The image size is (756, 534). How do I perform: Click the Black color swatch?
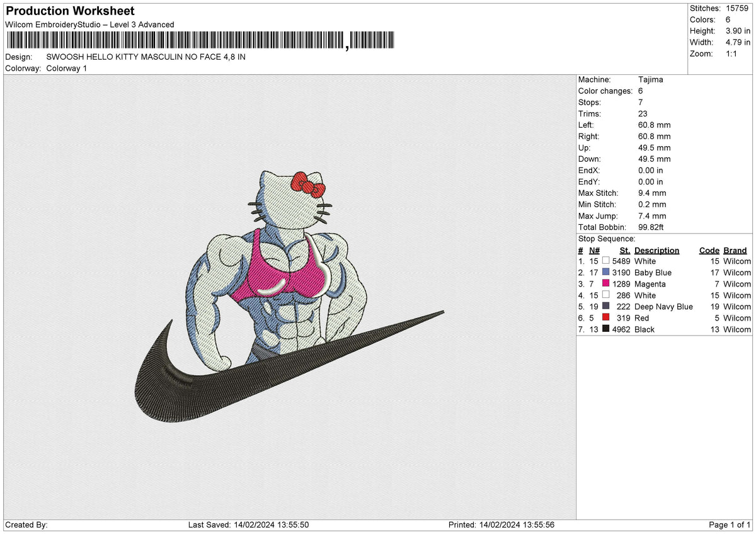[x=605, y=329]
